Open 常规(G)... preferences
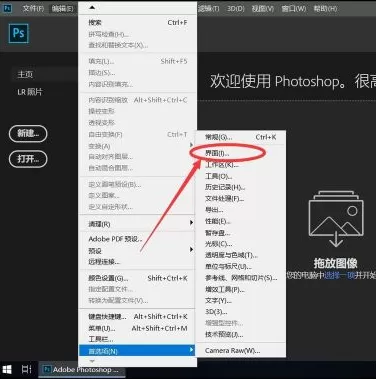The height and width of the screenshot is (379, 376). pos(241,137)
